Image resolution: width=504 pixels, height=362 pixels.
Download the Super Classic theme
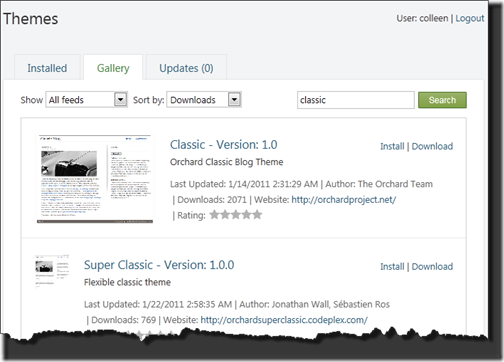pyautogui.click(x=432, y=267)
